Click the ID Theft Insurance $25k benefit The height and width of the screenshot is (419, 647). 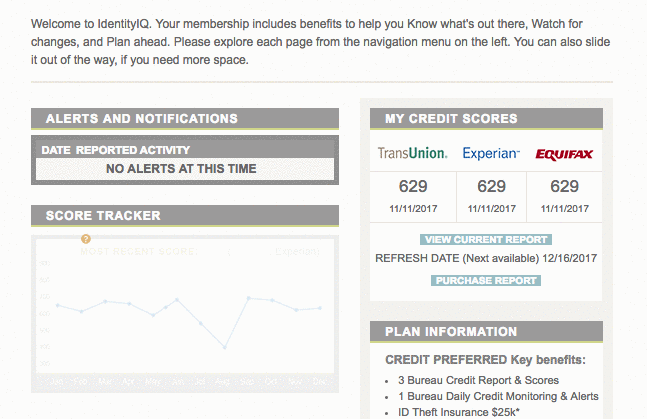coord(458,412)
